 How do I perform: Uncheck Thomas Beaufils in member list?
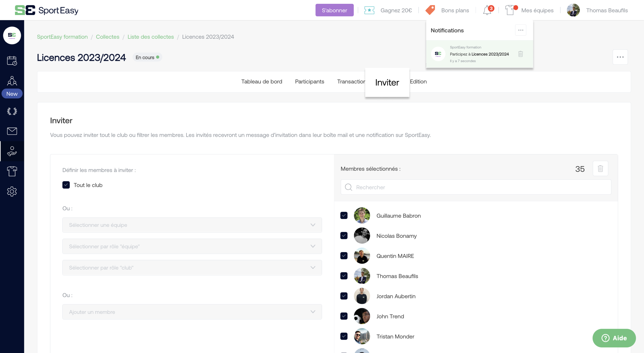(344, 276)
